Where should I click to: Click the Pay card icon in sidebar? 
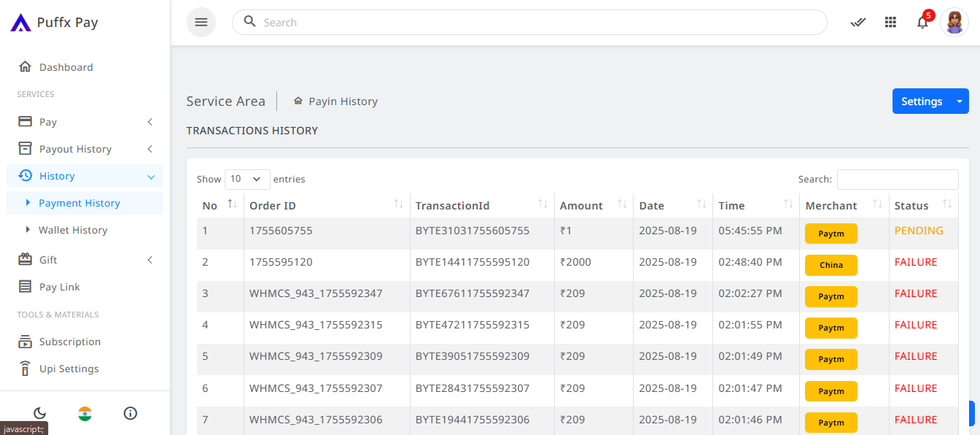26,121
